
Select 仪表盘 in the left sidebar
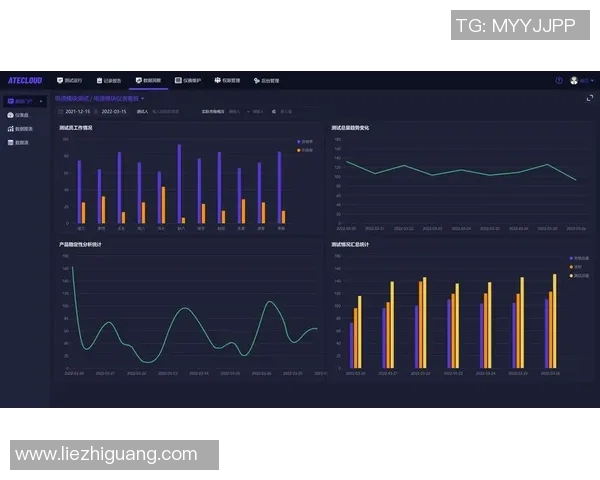[x=21, y=115]
